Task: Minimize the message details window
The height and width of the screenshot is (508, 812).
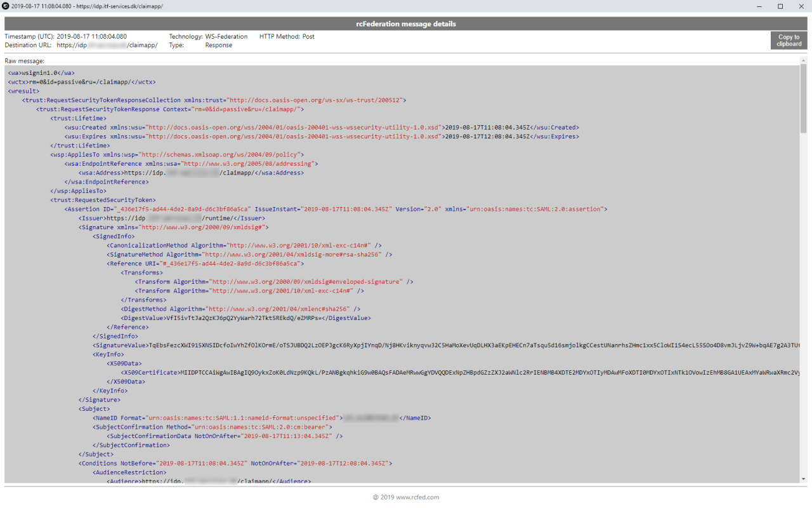Action: tap(759, 6)
